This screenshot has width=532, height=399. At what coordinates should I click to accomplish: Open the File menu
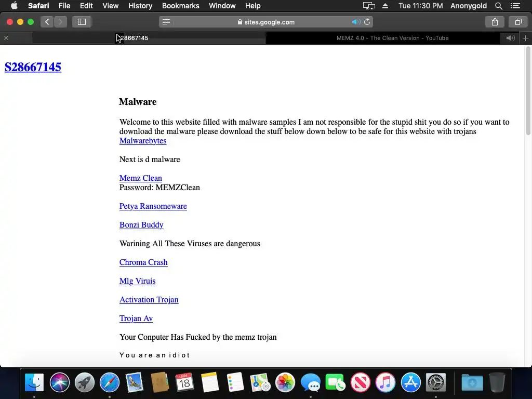[64, 6]
